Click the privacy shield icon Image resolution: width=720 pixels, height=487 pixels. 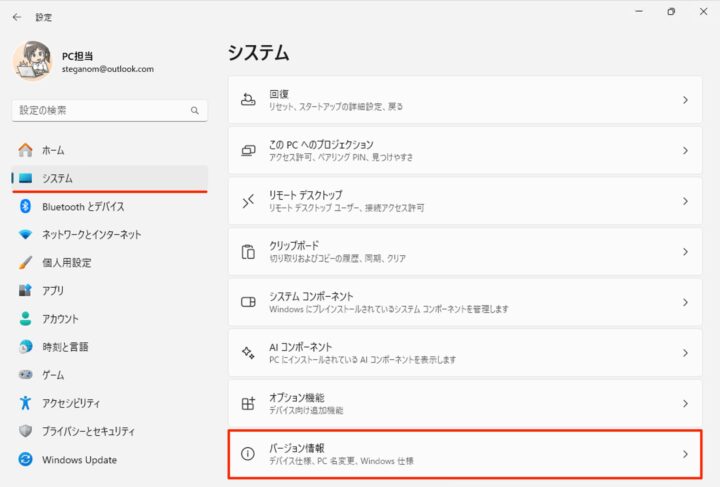tap(26, 431)
